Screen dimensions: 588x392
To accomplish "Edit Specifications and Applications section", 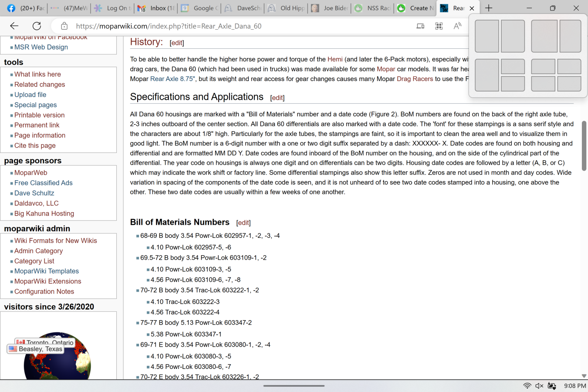I will (277, 98).
